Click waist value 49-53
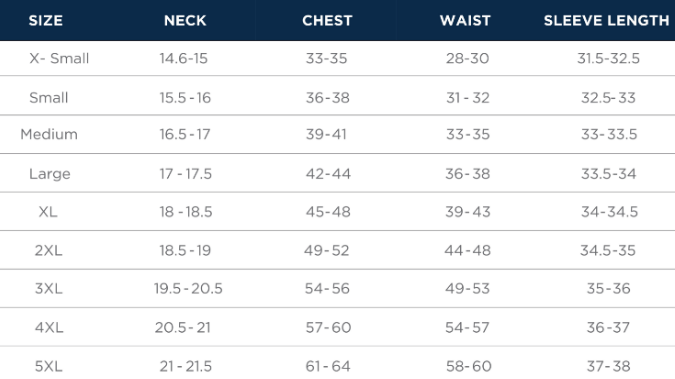This screenshot has height=379, width=675. point(468,289)
